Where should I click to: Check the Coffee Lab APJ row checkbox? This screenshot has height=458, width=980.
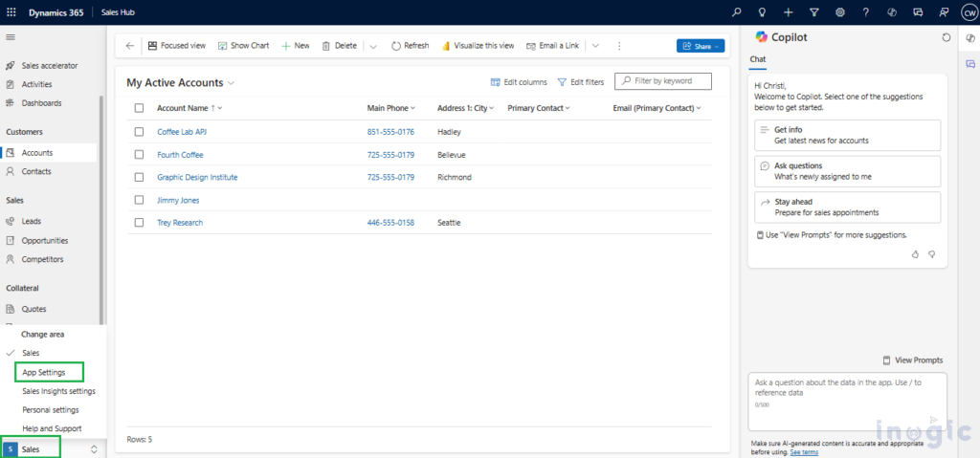pyautogui.click(x=139, y=132)
